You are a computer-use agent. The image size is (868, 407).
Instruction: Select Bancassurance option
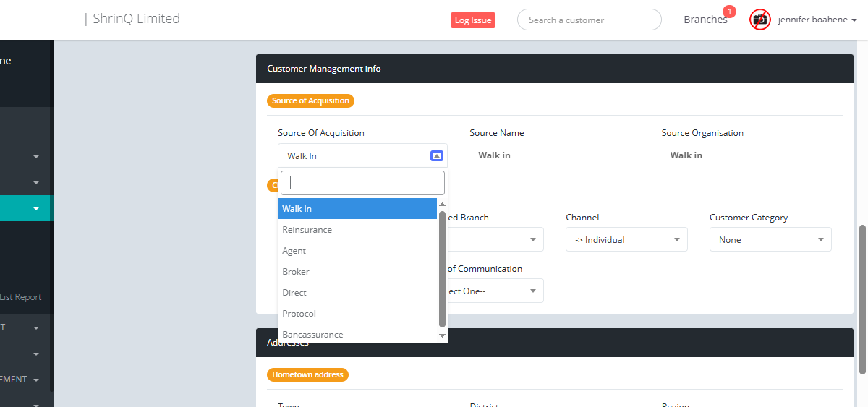pyautogui.click(x=312, y=335)
